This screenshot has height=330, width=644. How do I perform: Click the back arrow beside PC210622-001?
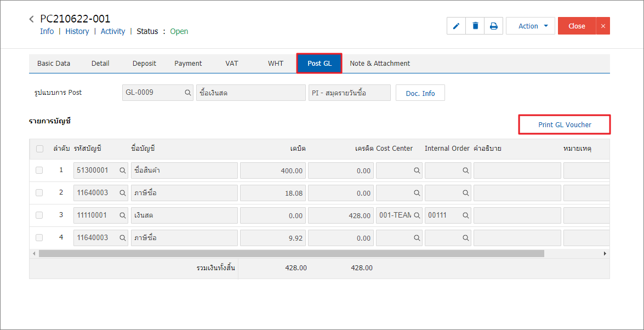(32, 19)
